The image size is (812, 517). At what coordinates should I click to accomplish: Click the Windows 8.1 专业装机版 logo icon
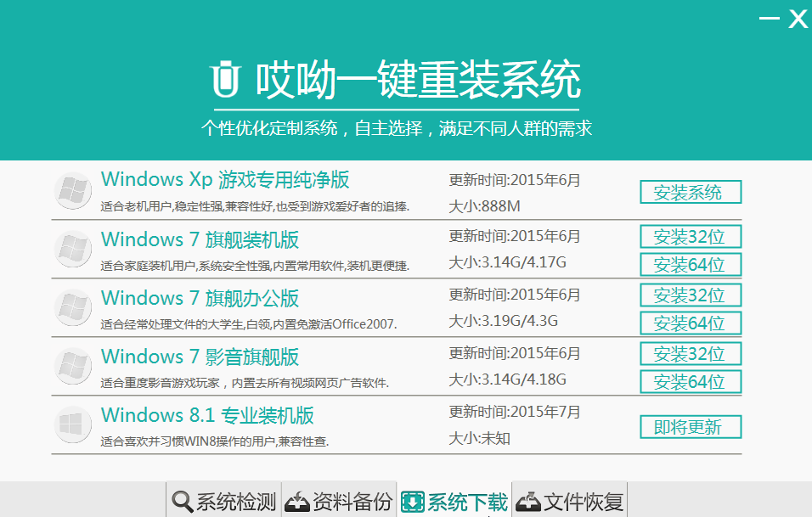click(x=72, y=424)
